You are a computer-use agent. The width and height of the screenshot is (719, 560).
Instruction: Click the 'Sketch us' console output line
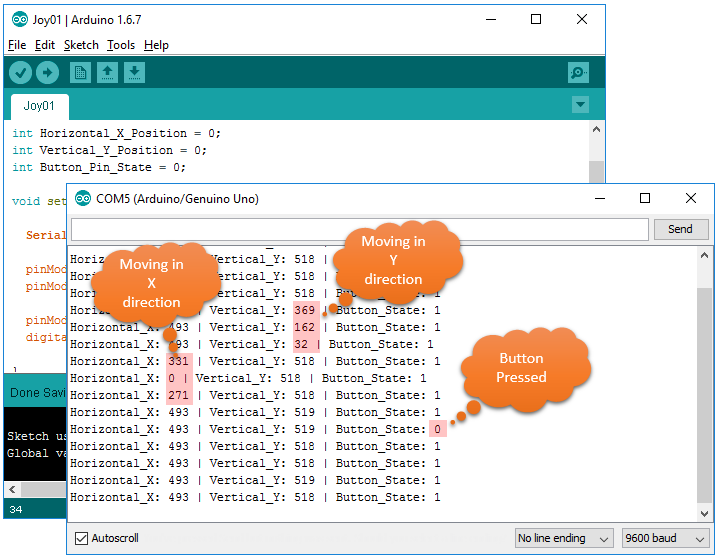pos(37,436)
